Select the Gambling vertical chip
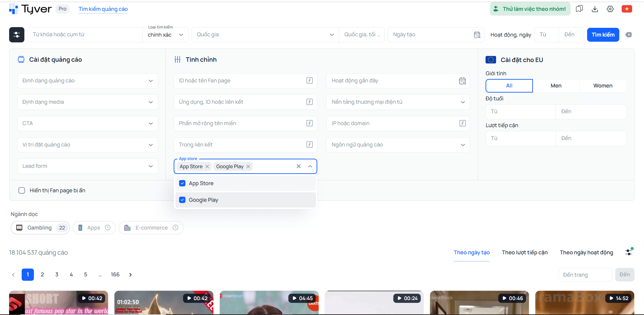 click(x=40, y=228)
